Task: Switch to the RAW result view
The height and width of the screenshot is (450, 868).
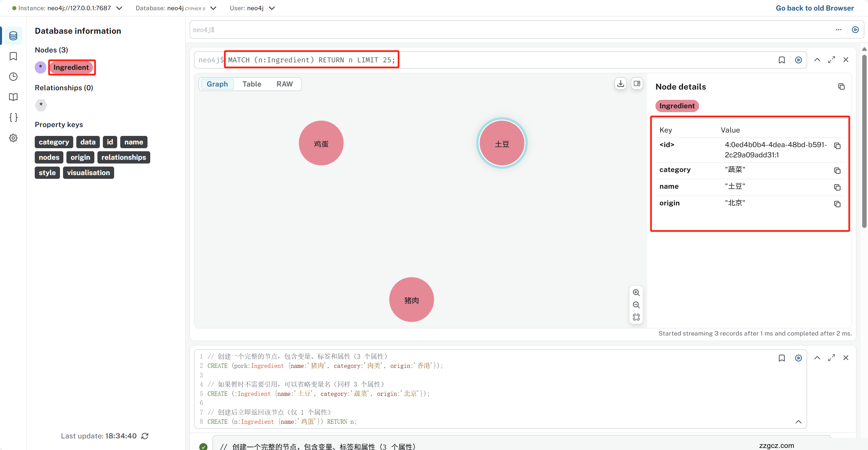Action: coord(284,84)
